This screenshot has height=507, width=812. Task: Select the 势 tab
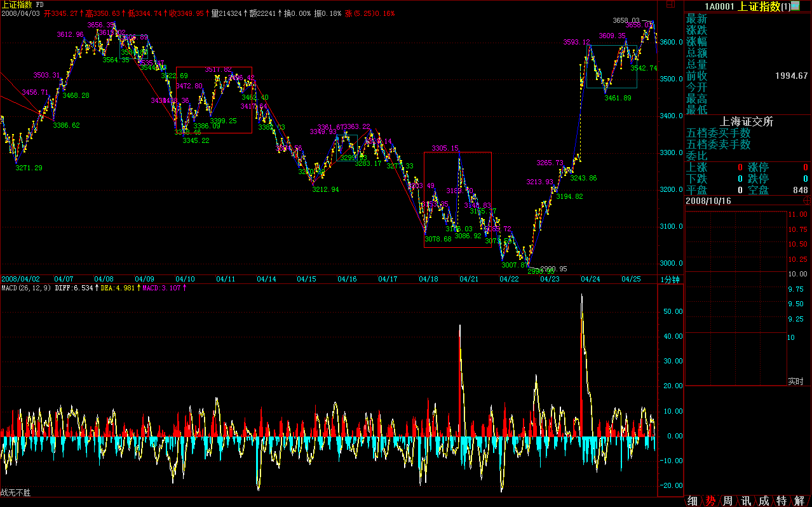(710, 501)
